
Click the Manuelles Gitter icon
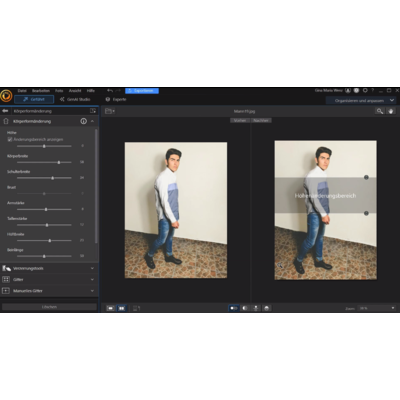click(6, 291)
